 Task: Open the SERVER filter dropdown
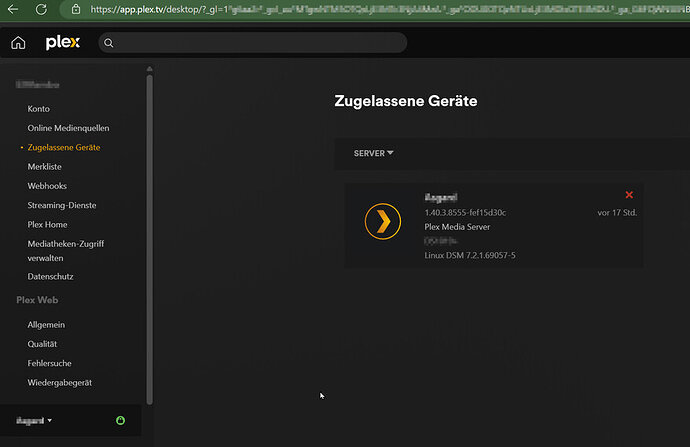[373, 153]
